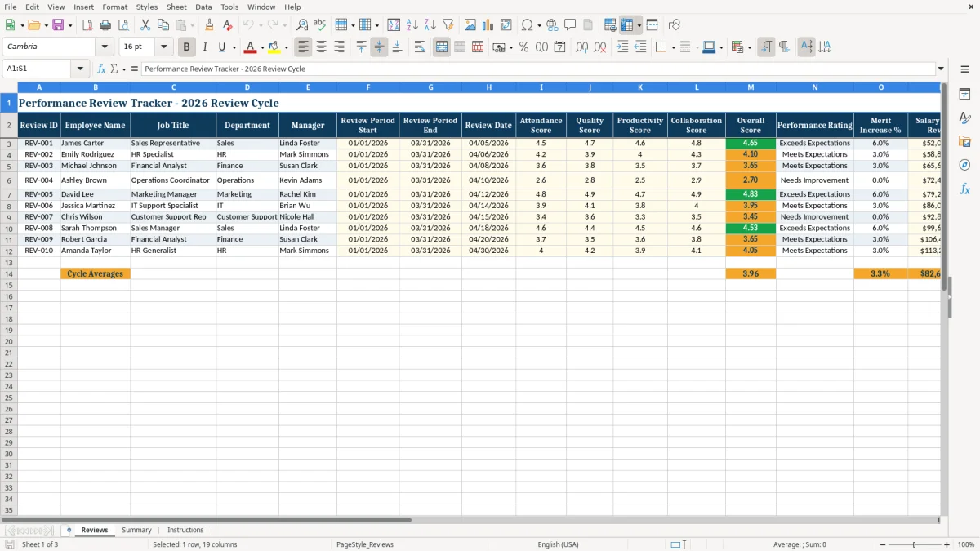
Task: Click the 100% zoom level indicator
Action: click(966, 544)
